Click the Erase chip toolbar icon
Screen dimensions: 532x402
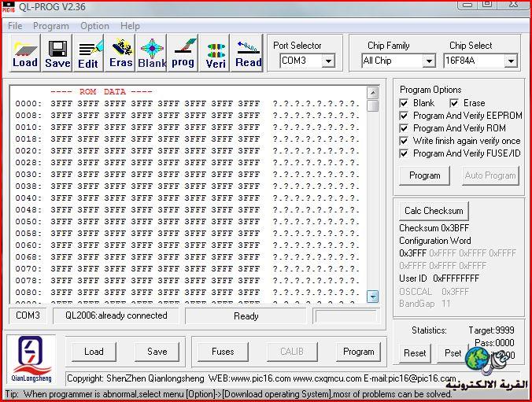[x=120, y=53]
